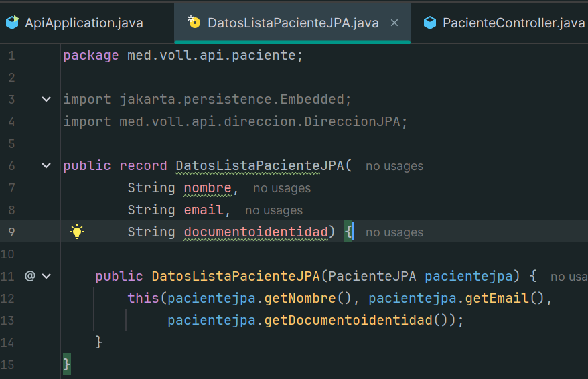This screenshot has height=379, width=588.
Task: Click the ApiApplication.java class file icon
Action: point(12,23)
